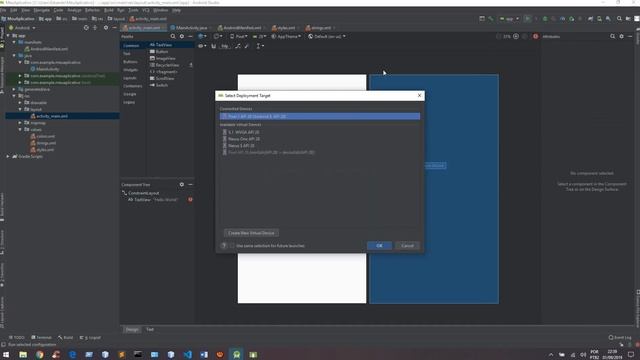Open Palette settings gear icon
Image resolution: width=640 pixels, height=360 pixels.
(x=182, y=36)
